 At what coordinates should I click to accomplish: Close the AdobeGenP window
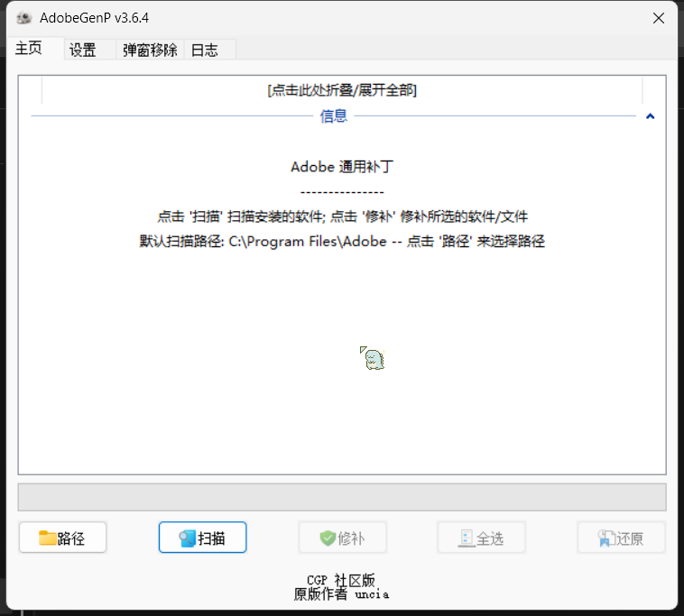click(x=659, y=18)
